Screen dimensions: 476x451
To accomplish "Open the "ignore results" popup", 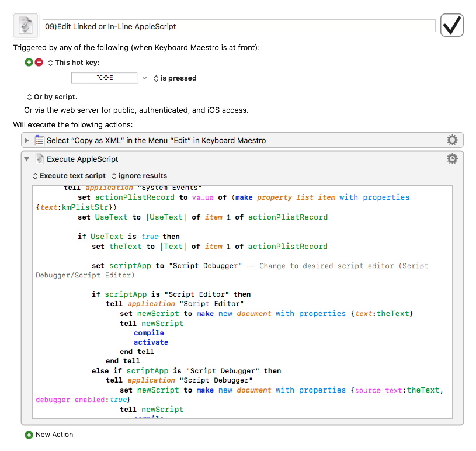I will pyautogui.click(x=140, y=176).
